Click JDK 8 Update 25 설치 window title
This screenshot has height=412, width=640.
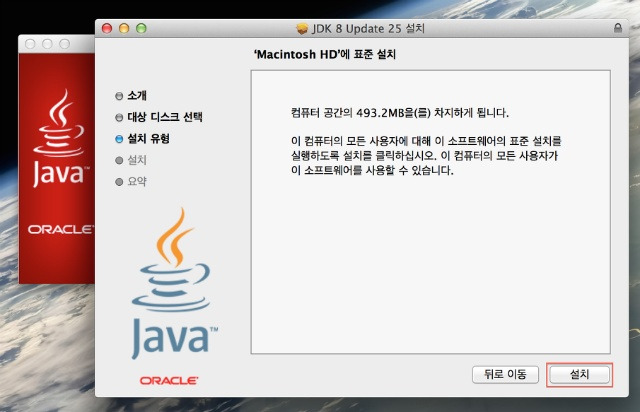(x=368, y=29)
